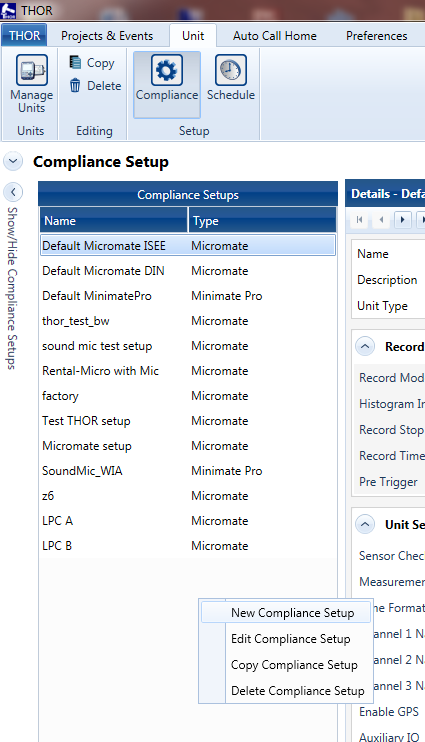Choose Delete Compliance Setup menu entry

click(x=285, y=691)
